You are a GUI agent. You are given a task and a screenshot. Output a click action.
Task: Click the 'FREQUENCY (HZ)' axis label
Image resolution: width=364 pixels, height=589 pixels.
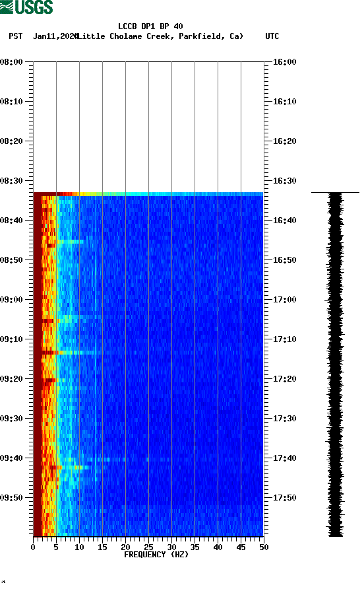click(x=156, y=555)
